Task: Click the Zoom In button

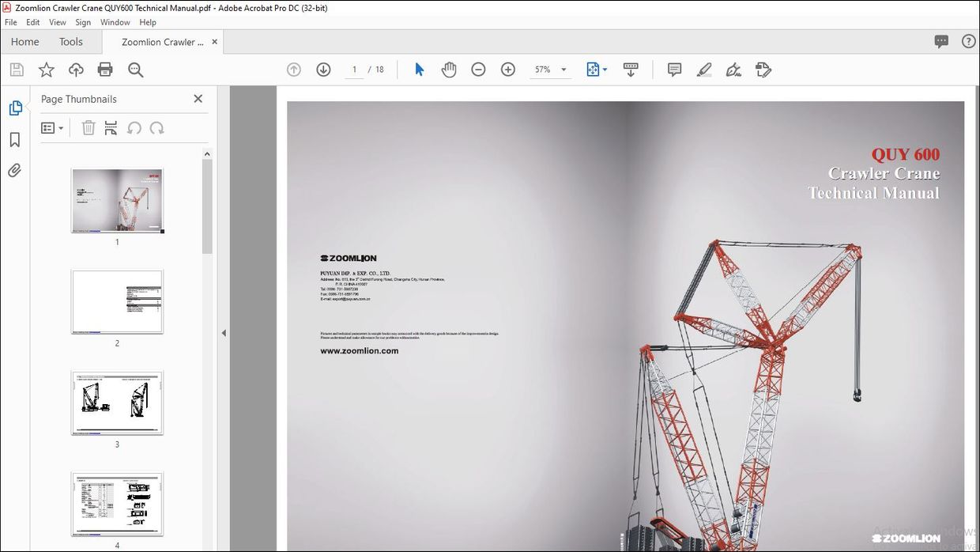Action: click(x=508, y=70)
